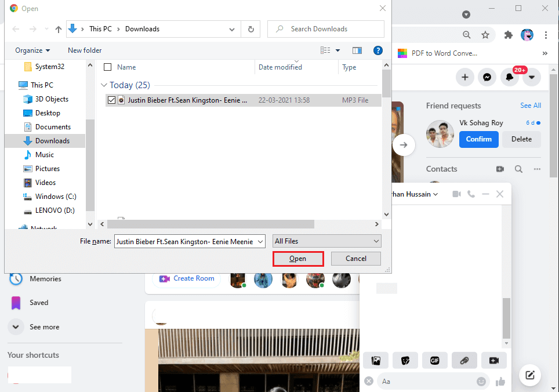Send a GIF in the Messenger chat

coord(435,360)
